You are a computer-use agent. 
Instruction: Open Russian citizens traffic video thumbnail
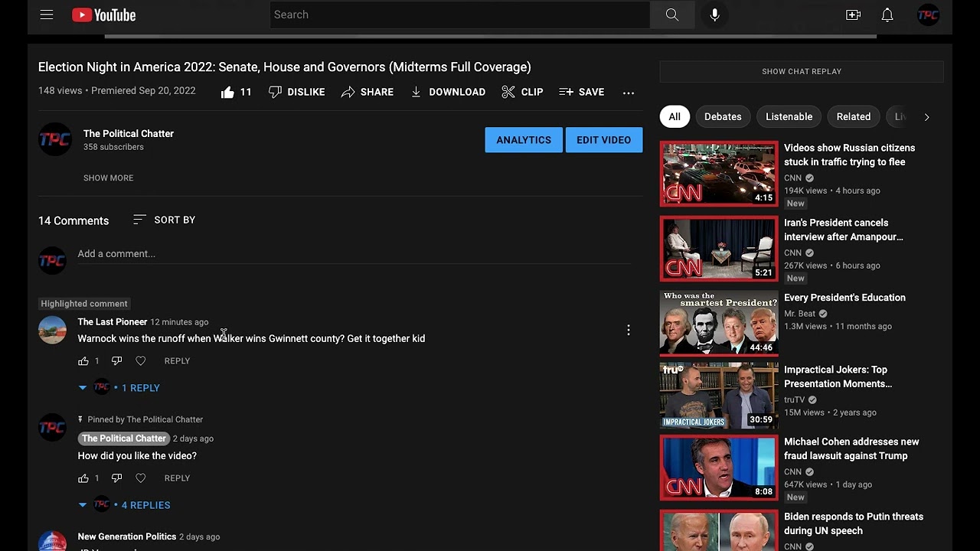(x=719, y=174)
